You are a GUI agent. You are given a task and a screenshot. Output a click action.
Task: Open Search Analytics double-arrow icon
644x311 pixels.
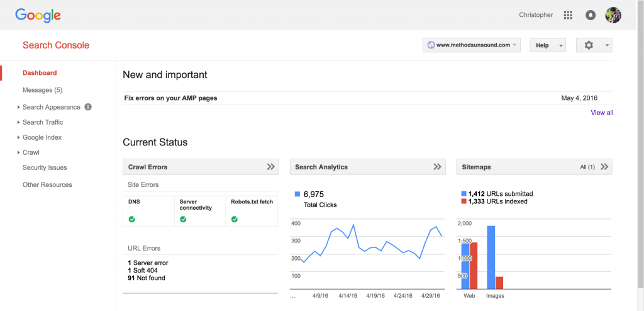click(438, 167)
